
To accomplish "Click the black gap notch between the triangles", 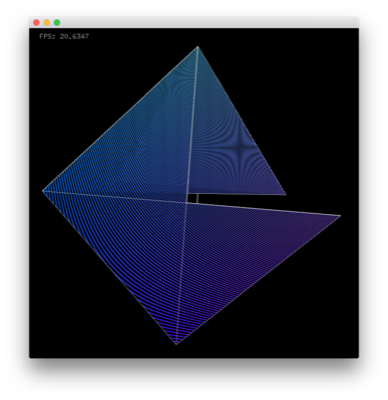I will click(x=233, y=199).
